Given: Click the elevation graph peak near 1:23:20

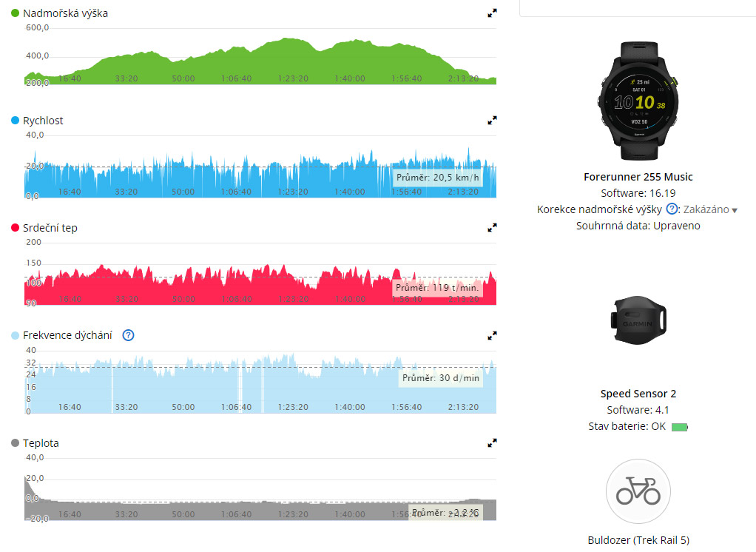Looking at the screenshot, I should point(288,41).
